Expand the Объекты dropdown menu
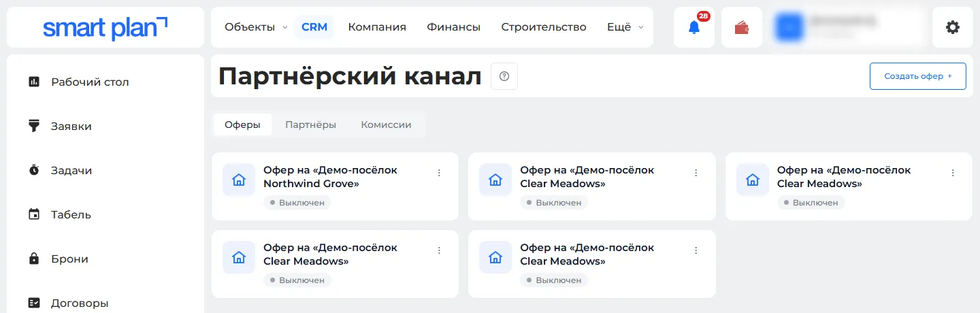 (256, 27)
